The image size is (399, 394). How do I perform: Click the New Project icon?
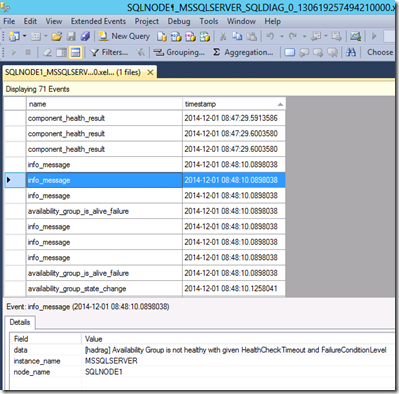point(14,36)
